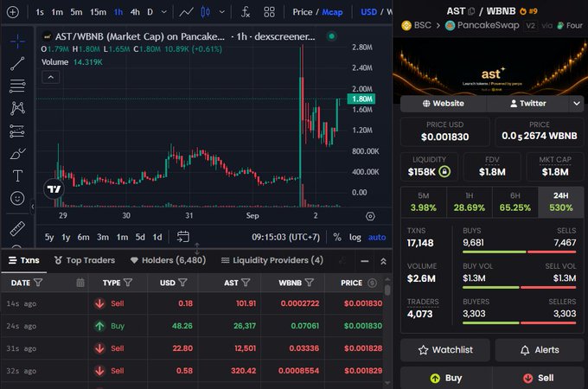Open the chart layout grid icon
This screenshot has width=588, height=389.
pos(269,12)
